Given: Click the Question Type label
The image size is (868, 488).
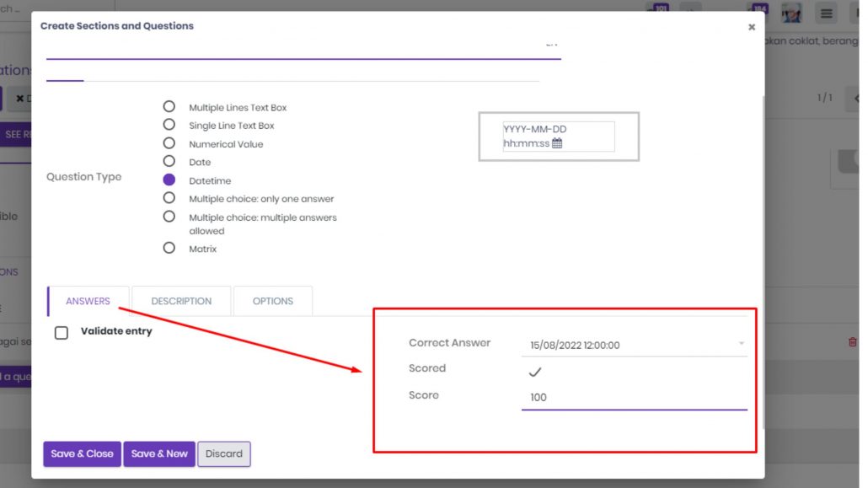Looking at the screenshot, I should 84,177.
